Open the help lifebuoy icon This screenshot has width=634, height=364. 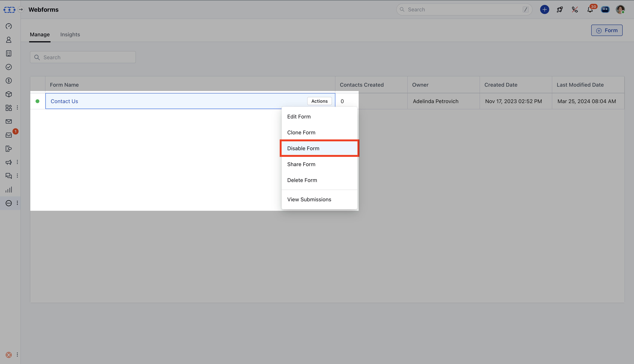click(9, 355)
